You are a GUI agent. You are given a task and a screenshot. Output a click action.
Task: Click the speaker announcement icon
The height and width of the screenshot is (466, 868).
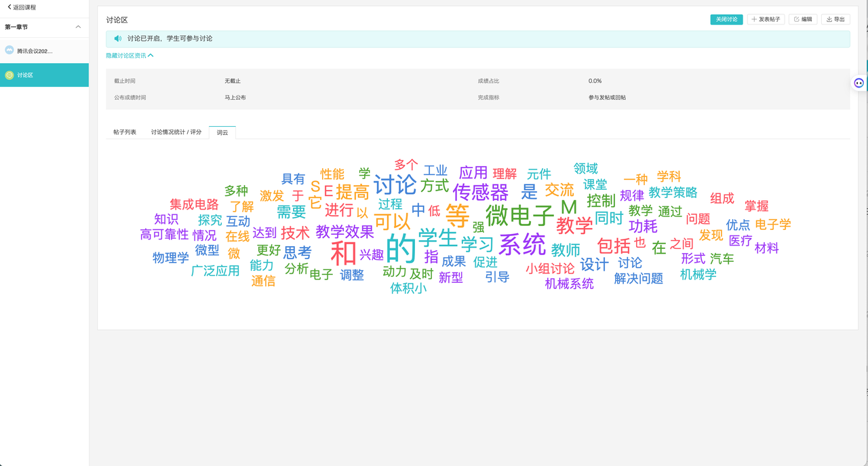click(x=118, y=39)
